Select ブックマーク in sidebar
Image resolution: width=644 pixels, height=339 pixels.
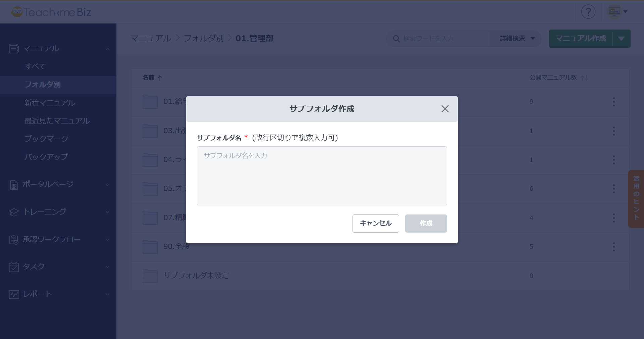coord(46,139)
